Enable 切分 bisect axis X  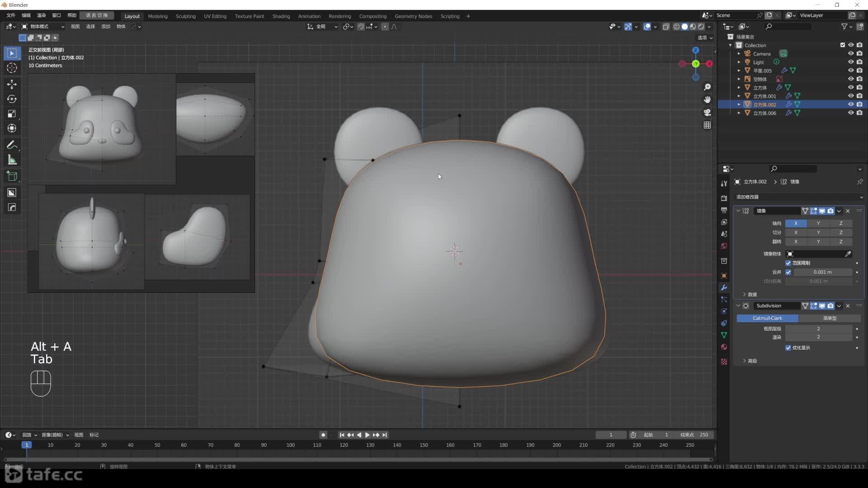click(796, 232)
